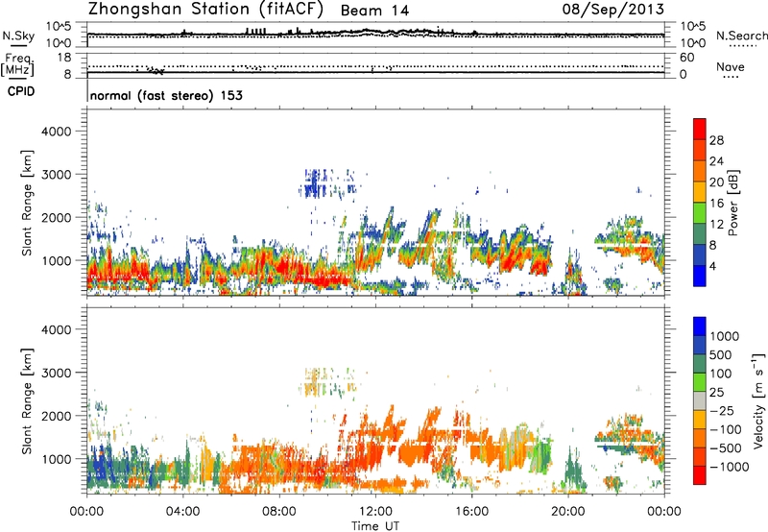Click the 2000 tick in the velocity panel
The image size is (768, 532).
(x=57, y=416)
